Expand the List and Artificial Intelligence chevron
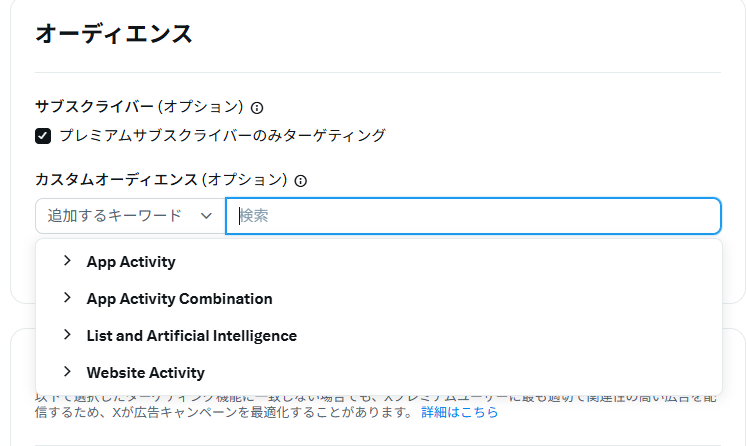747x446 pixels. click(67, 335)
